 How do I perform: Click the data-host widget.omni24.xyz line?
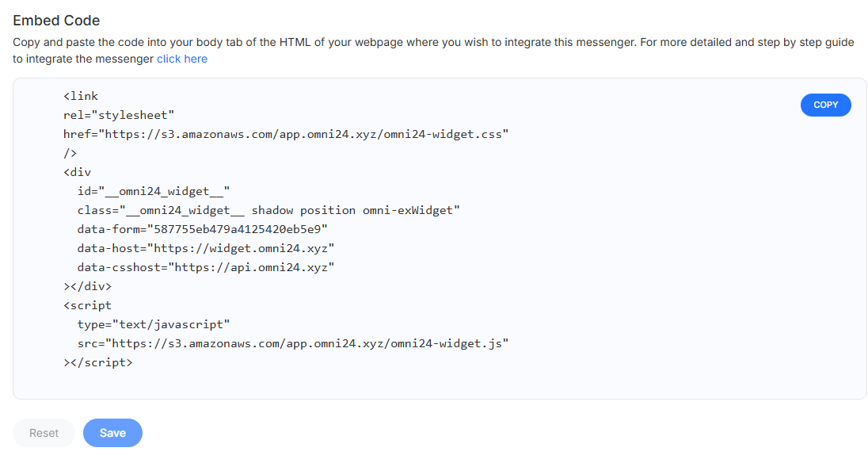point(206,248)
